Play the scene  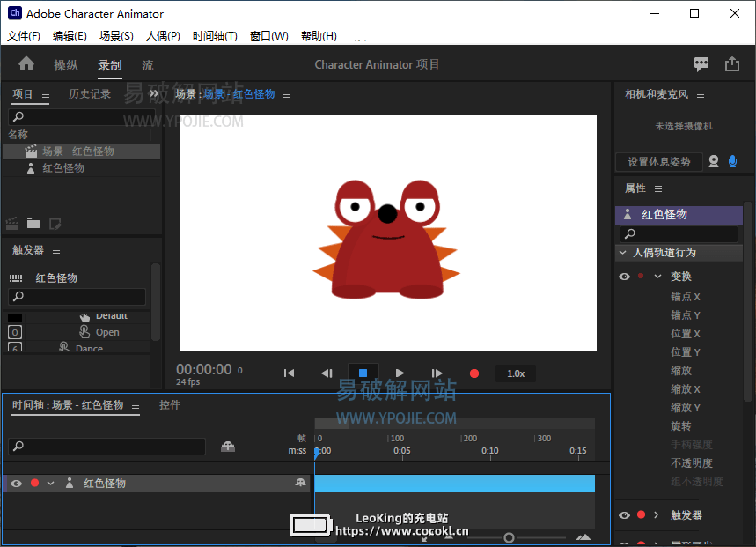400,373
